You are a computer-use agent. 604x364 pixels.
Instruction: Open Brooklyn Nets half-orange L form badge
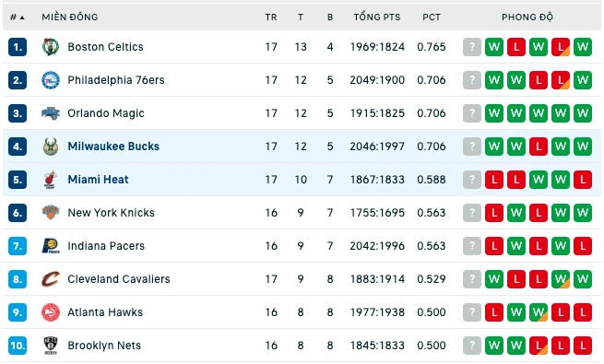click(x=539, y=346)
